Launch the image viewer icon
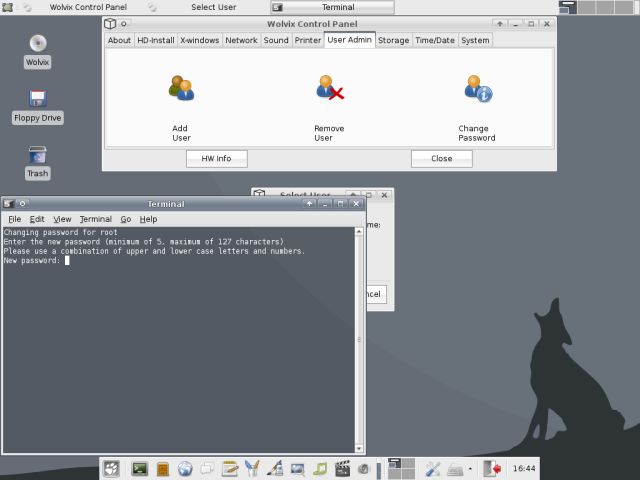The height and width of the screenshot is (480, 640). tap(297, 469)
